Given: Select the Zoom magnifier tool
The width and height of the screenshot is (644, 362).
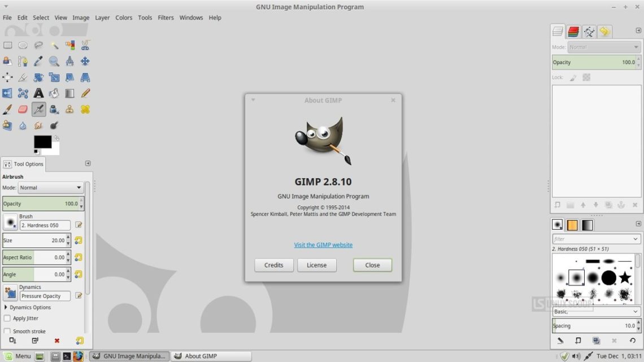Looking at the screenshot, I should [54, 61].
